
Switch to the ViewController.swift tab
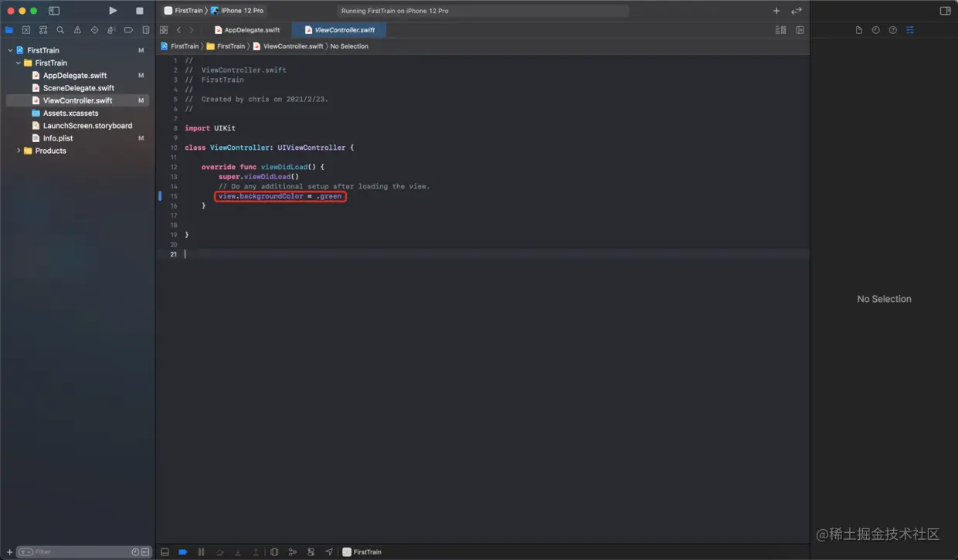coord(339,30)
